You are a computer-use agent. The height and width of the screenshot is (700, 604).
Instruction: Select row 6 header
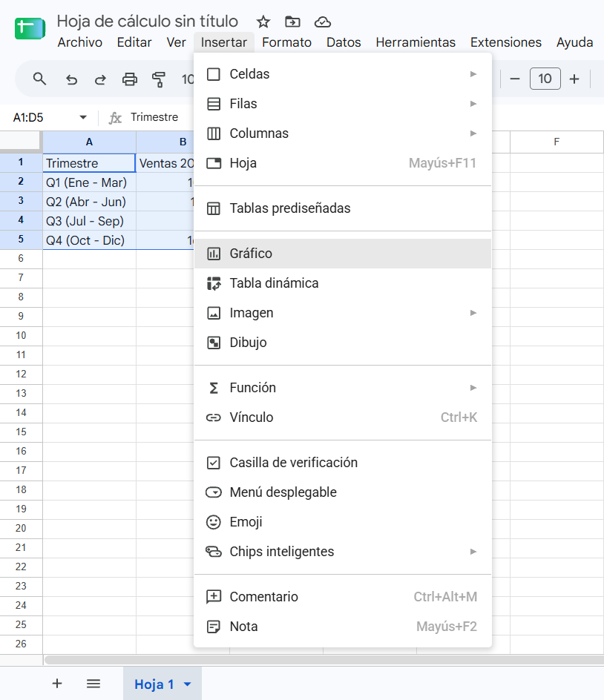click(21, 259)
